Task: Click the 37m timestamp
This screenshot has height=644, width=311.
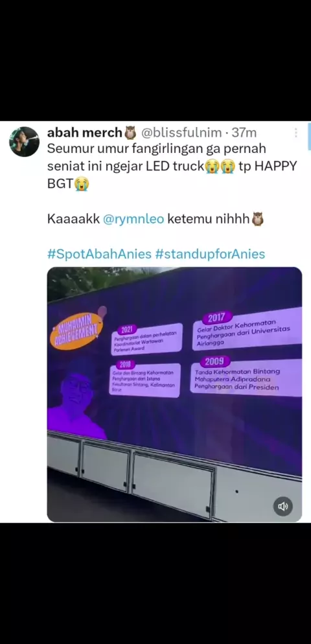Action: [x=244, y=133]
